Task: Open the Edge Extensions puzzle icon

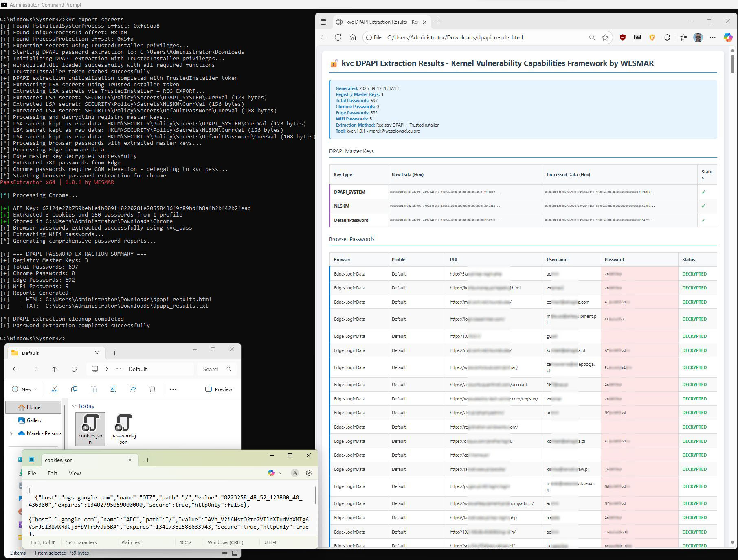Action: click(667, 37)
